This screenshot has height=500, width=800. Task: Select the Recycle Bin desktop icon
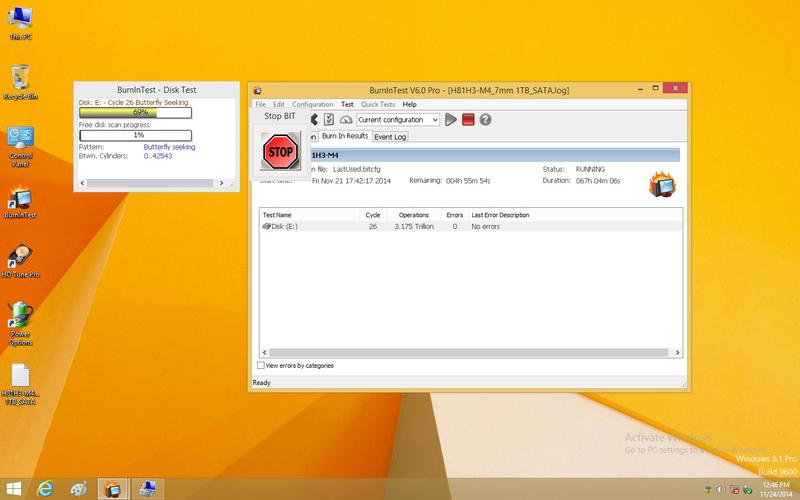point(20,82)
